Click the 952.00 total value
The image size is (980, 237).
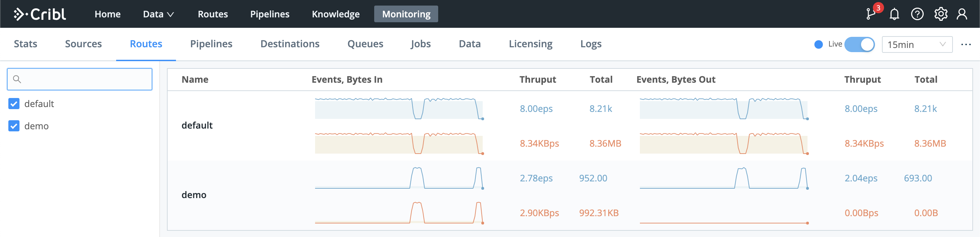pyautogui.click(x=593, y=178)
